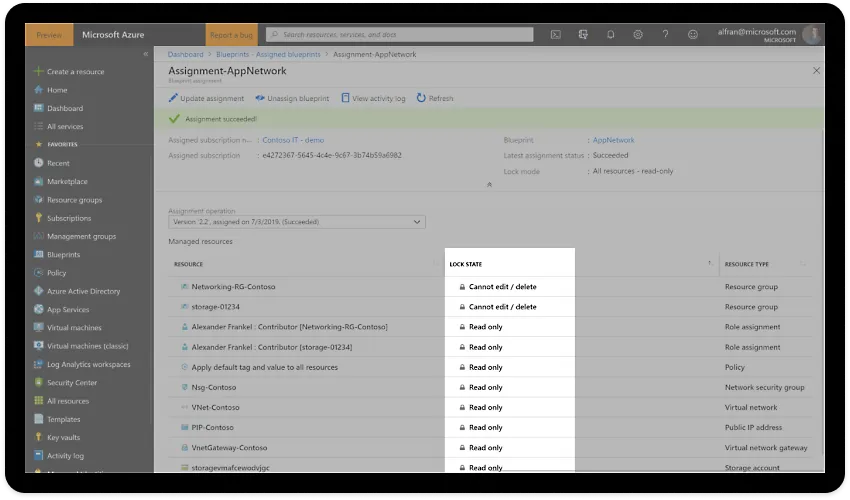Click the Azure Active Directory icon
Screen dimensions: 850x500
38,291
